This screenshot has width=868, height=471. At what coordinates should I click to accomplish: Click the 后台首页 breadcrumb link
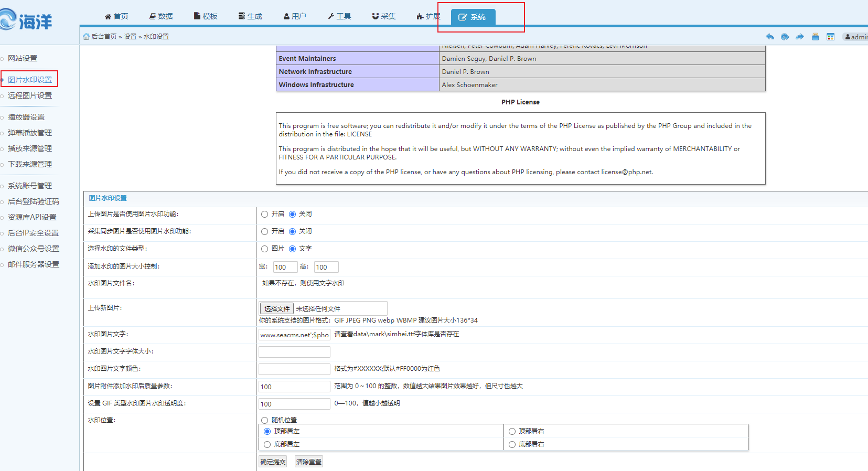pos(104,37)
